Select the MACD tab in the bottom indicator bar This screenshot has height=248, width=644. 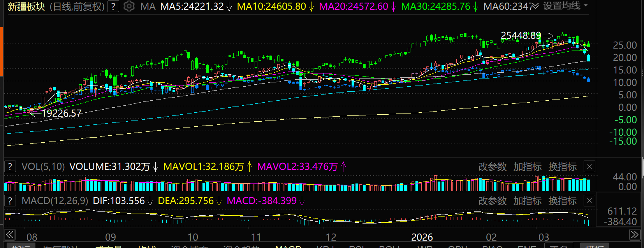288,246
